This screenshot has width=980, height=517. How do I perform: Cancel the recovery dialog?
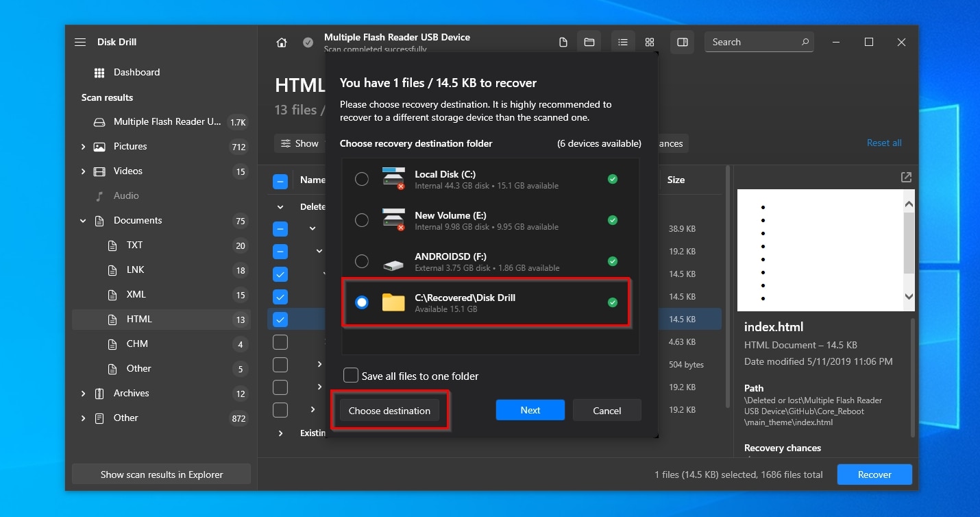[x=607, y=410]
